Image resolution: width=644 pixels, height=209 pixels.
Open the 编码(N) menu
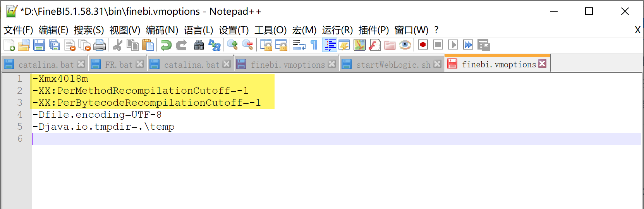pos(162,30)
